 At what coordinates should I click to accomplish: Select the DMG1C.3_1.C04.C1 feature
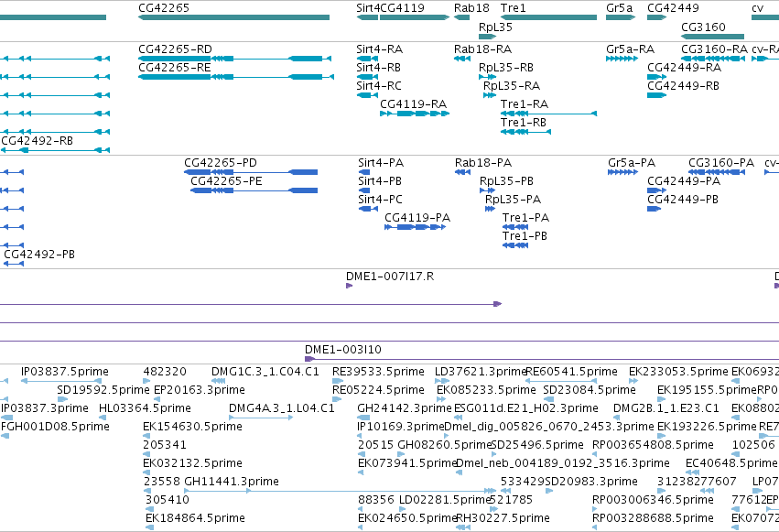[x=219, y=381]
